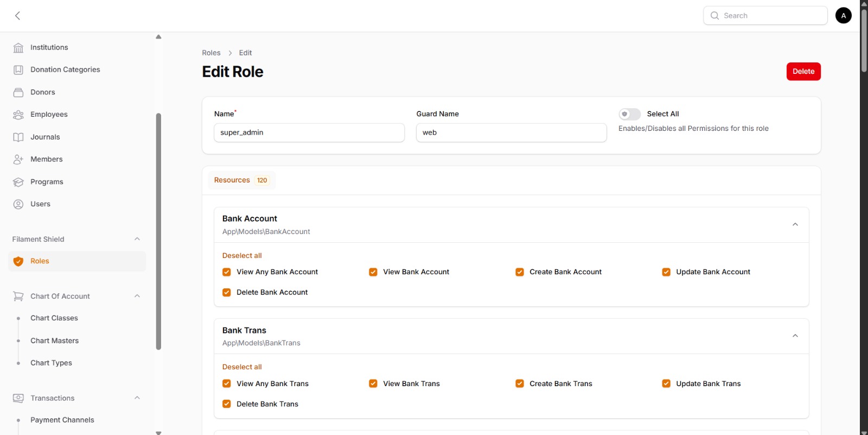The height and width of the screenshot is (435, 868).
Task: Select Roles in the sidebar
Action: pos(77,261)
